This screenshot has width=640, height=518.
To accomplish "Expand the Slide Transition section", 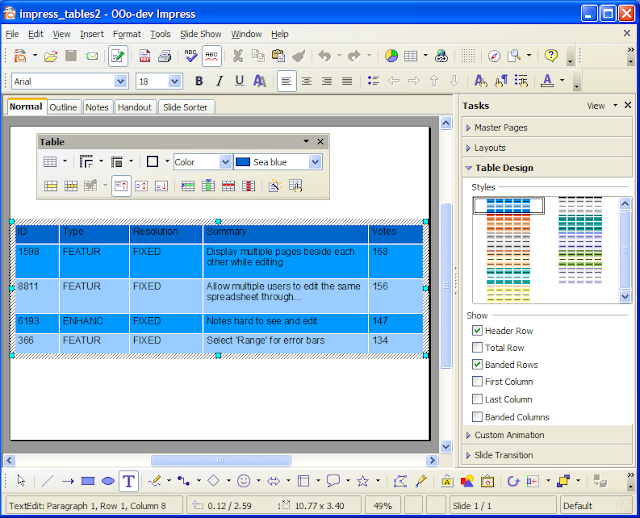I will (x=547, y=455).
